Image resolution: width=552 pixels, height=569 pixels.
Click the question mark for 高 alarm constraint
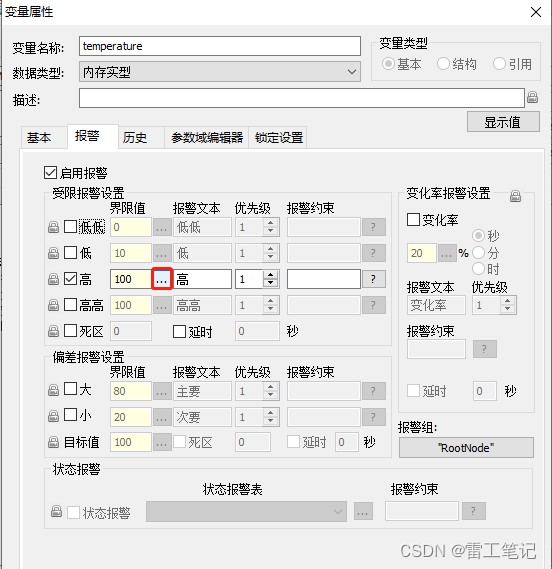click(x=373, y=279)
